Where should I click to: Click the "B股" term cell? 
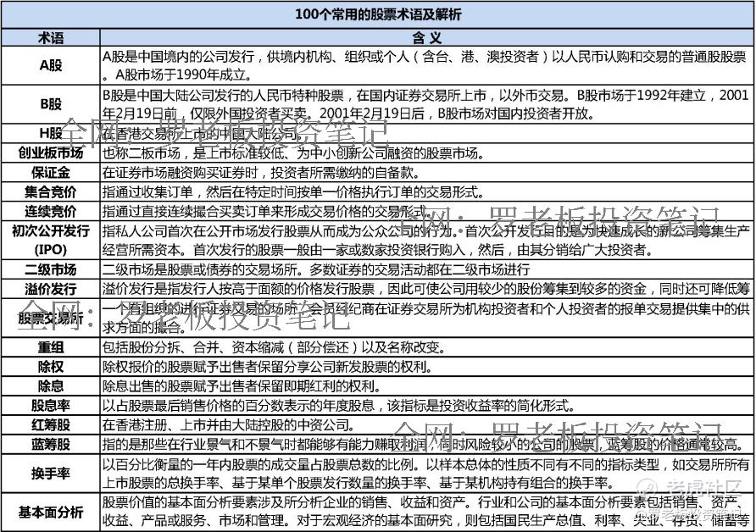(x=51, y=104)
